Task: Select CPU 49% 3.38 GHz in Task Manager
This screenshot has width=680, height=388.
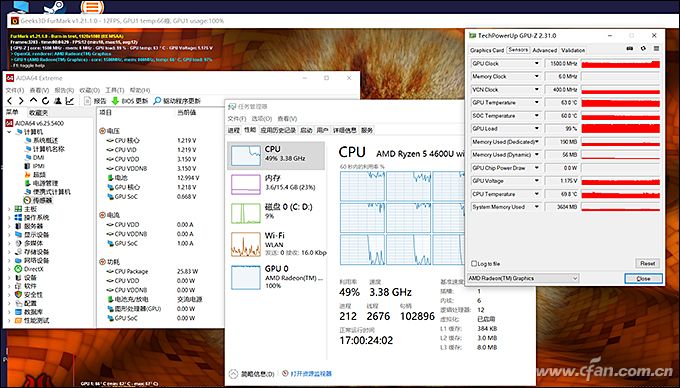Action: [276, 155]
